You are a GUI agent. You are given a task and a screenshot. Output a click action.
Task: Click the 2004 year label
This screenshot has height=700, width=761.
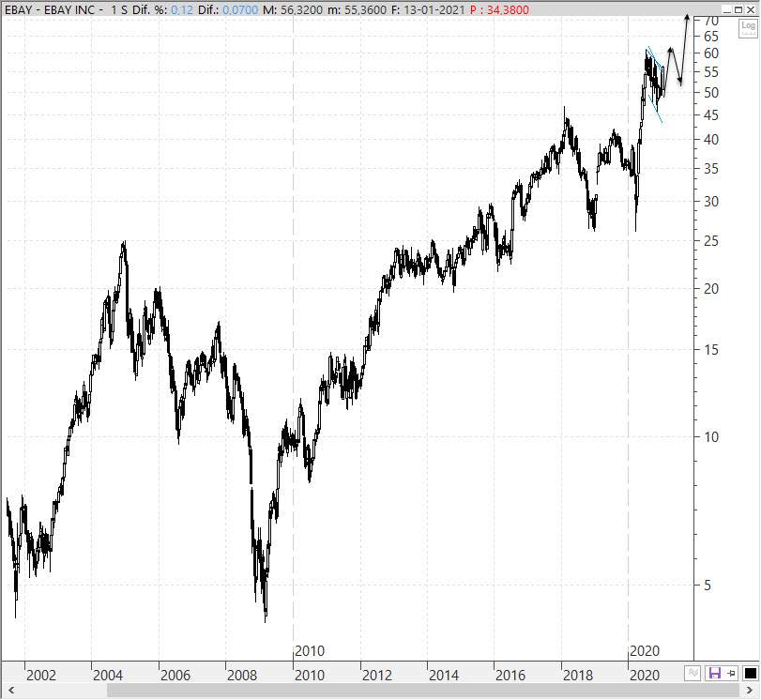pyautogui.click(x=108, y=676)
